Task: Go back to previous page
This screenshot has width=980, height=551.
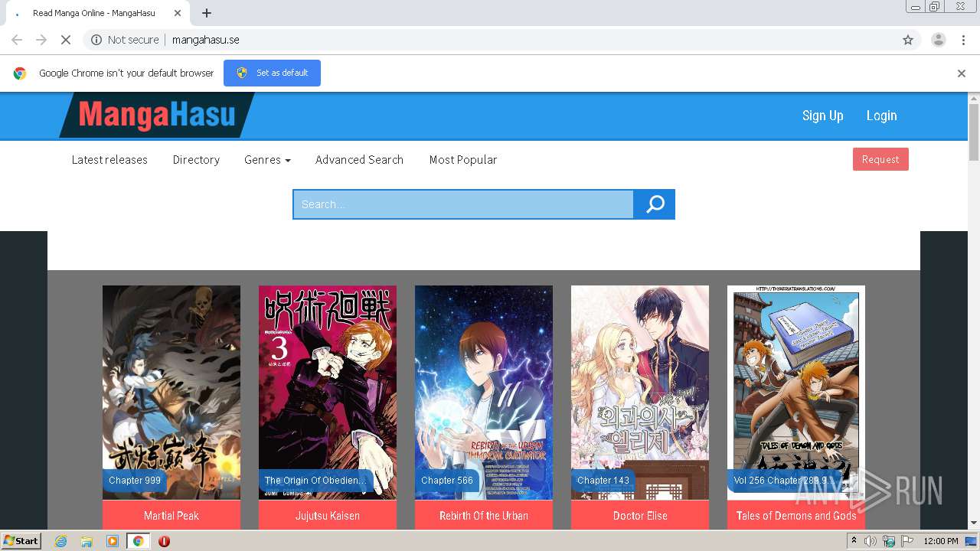Action: 17,40
